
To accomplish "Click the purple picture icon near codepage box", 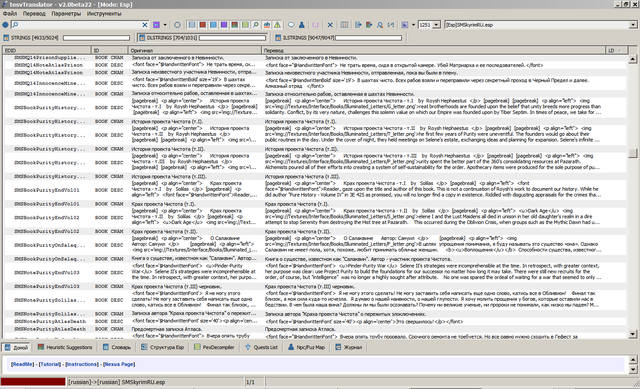I will coord(404,25).
